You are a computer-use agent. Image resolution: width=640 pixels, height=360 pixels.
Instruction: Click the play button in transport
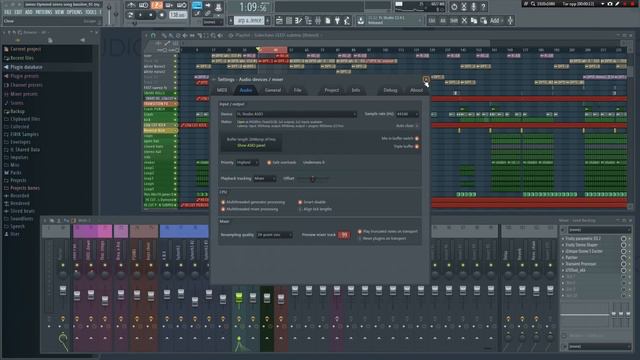pos(141,15)
